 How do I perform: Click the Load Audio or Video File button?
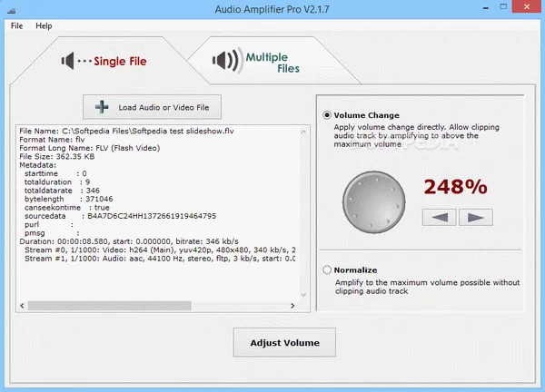[152, 107]
